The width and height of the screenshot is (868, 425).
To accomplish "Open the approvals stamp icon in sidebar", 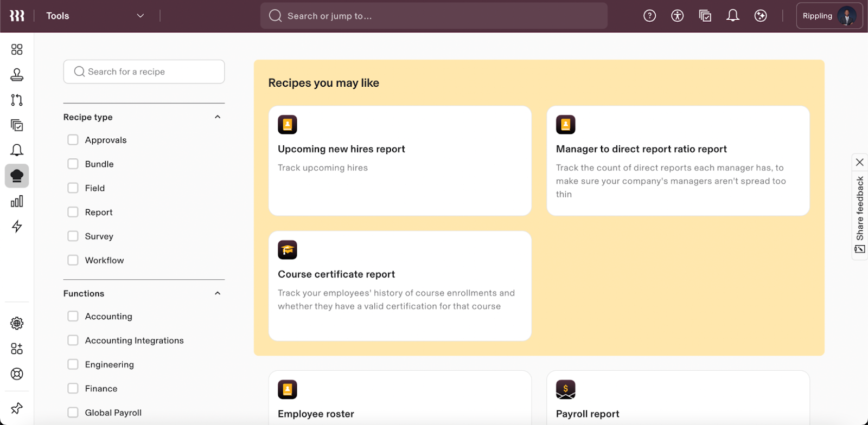I will coord(17,75).
